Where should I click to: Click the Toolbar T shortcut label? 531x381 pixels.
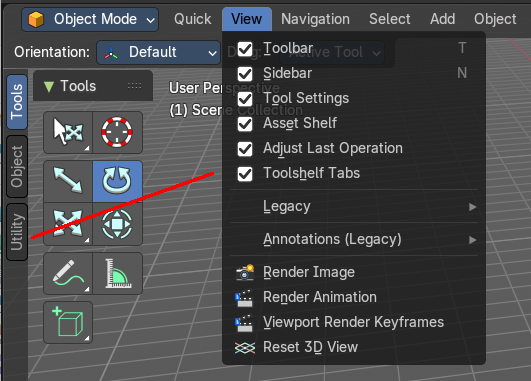(463, 48)
